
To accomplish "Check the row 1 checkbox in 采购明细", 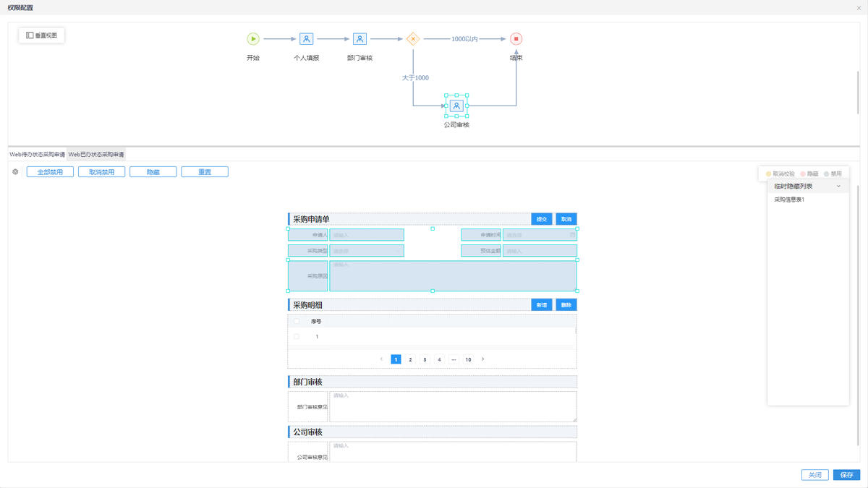I will pyautogui.click(x=297, y=337).
